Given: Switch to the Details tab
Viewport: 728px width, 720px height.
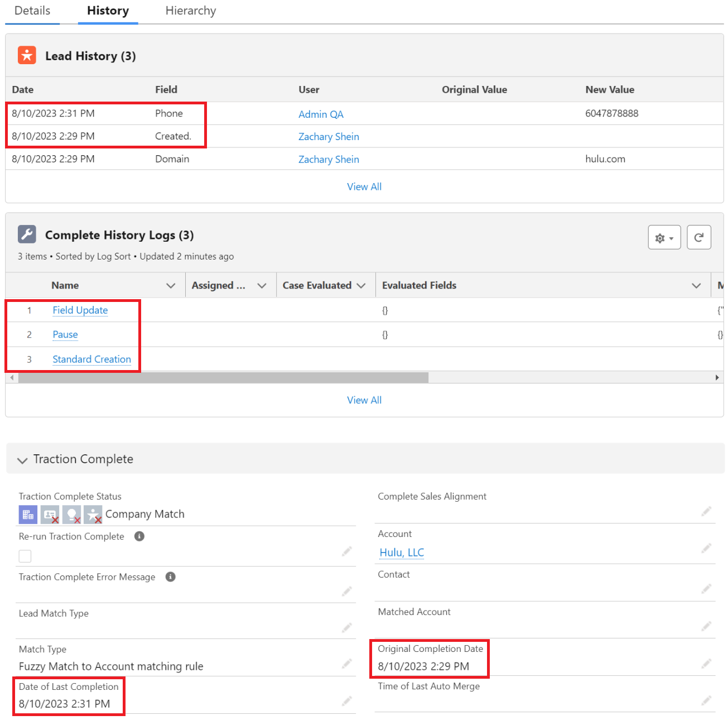Looking at the screenshot, I should pyautogui.click(x=32, y=11).
